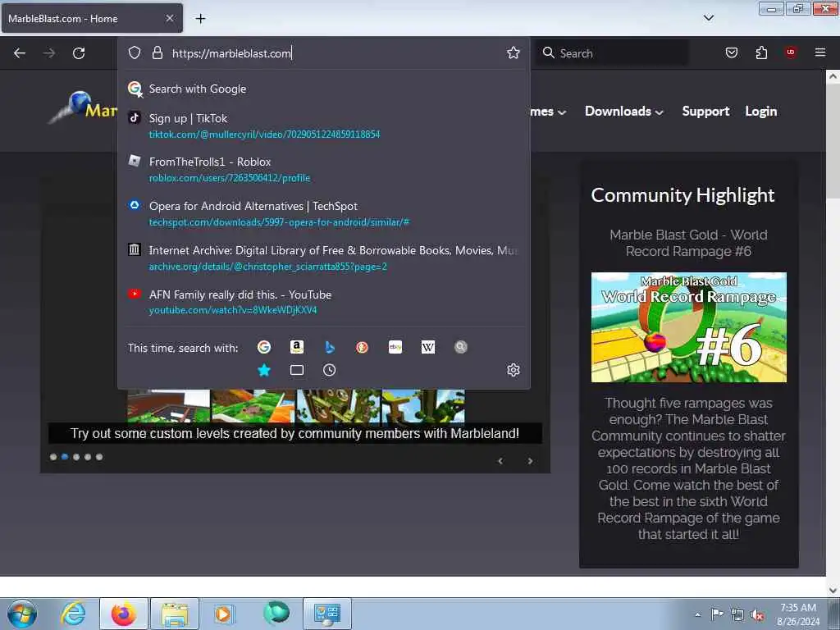Viewport: 840px width, 630px height.
Task: Open the Firefox hamburger menu
Action: (x=820, y=52)
